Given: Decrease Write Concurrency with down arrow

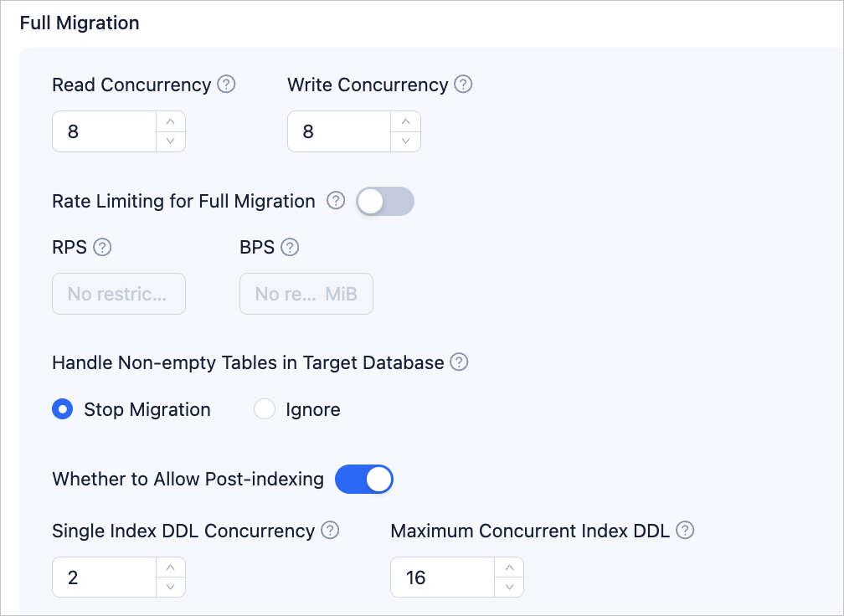Looking at the screenshot, I should [406, 141].
